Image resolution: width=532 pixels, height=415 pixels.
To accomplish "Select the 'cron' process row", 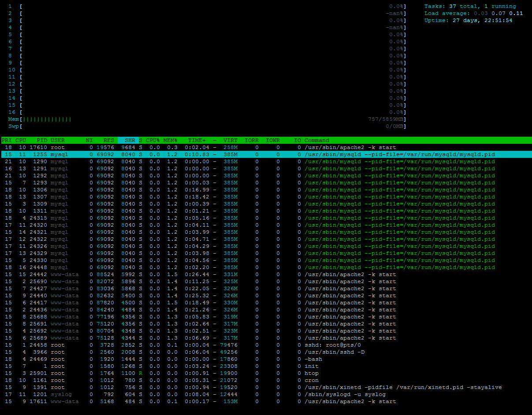I will pos(266,380).
